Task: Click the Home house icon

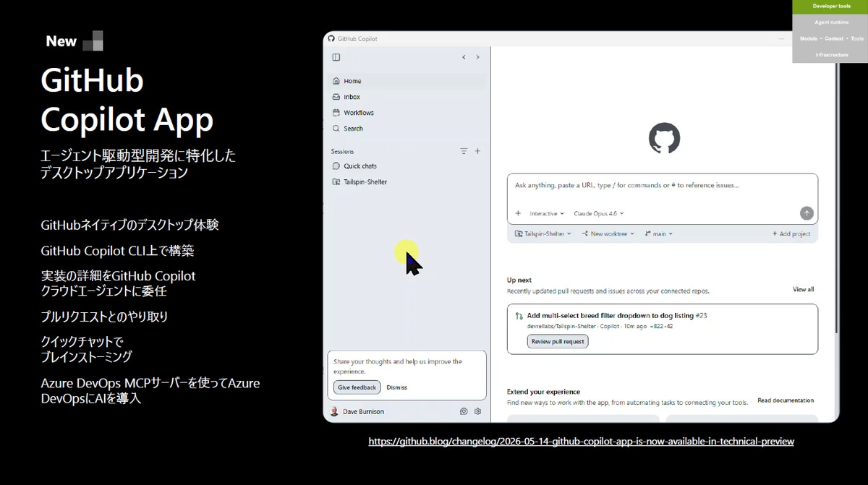Action: 336,81
